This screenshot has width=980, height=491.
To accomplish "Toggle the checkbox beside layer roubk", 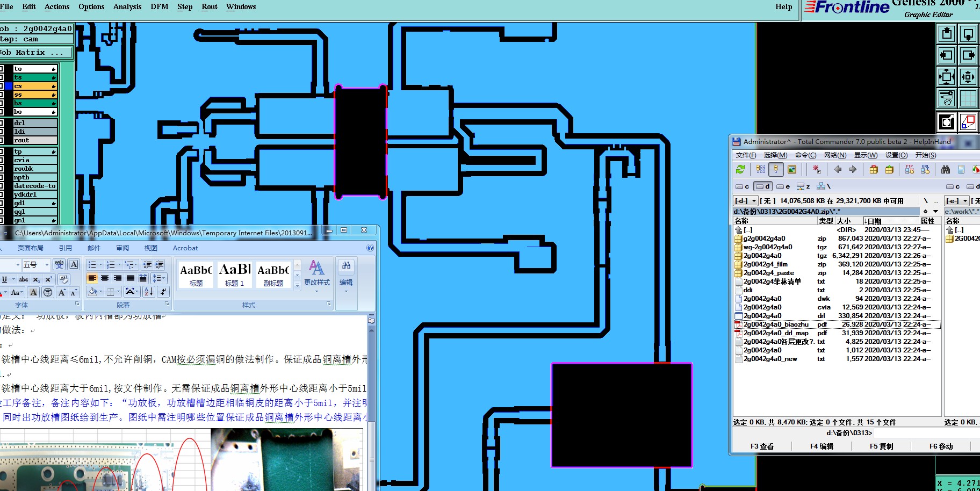I will [2, 169].
